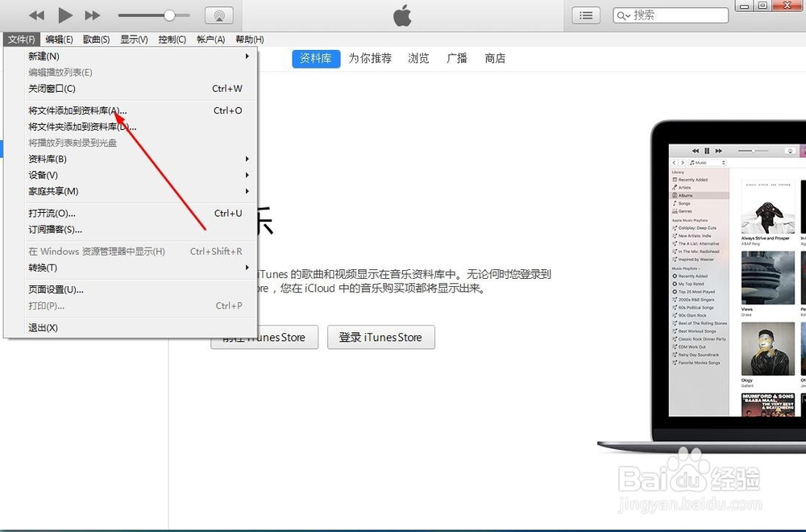Open the search magnifier dropdown
Screen dimensions: 806x532
[624, 15]
